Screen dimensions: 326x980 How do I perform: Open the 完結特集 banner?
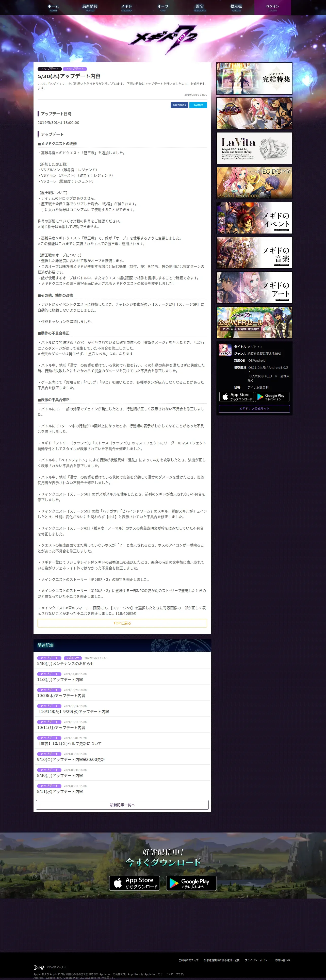254,78
